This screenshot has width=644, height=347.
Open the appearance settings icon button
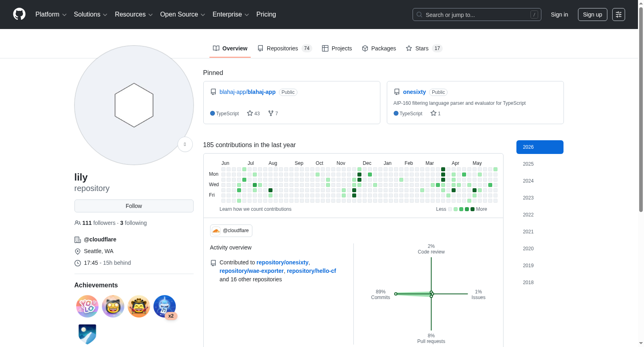619,15
